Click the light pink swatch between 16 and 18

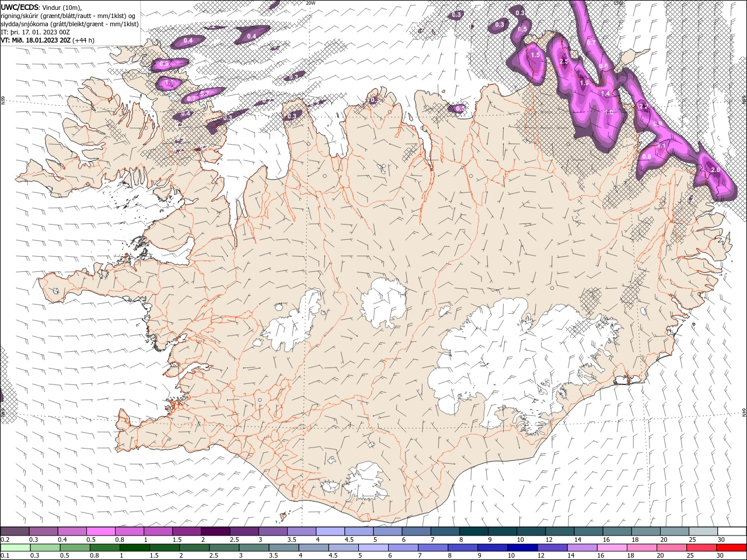click(613, 547)
